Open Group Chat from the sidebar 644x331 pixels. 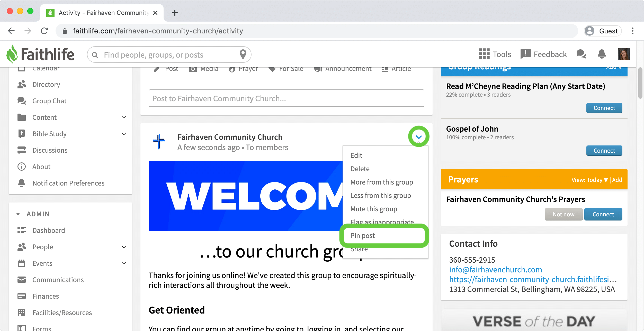pos(49,101)
